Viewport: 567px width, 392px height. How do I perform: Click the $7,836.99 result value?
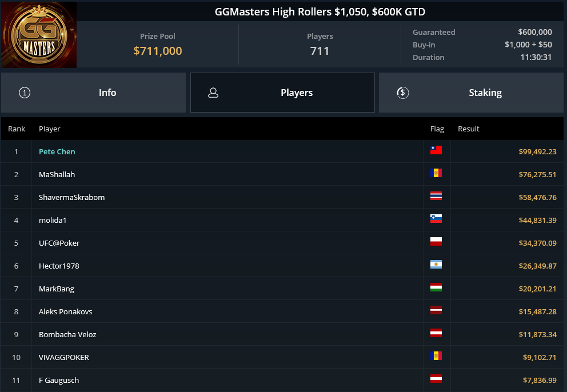[540, 380]
